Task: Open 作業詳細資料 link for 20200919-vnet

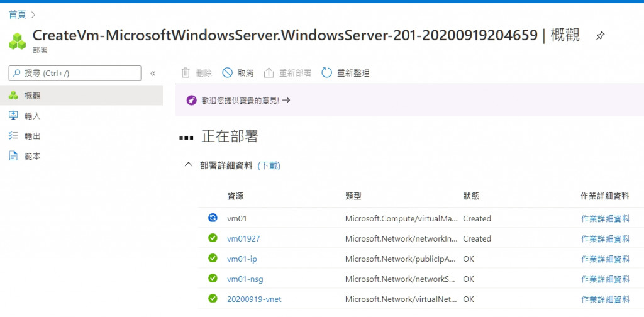Action: tap(606, 299)
